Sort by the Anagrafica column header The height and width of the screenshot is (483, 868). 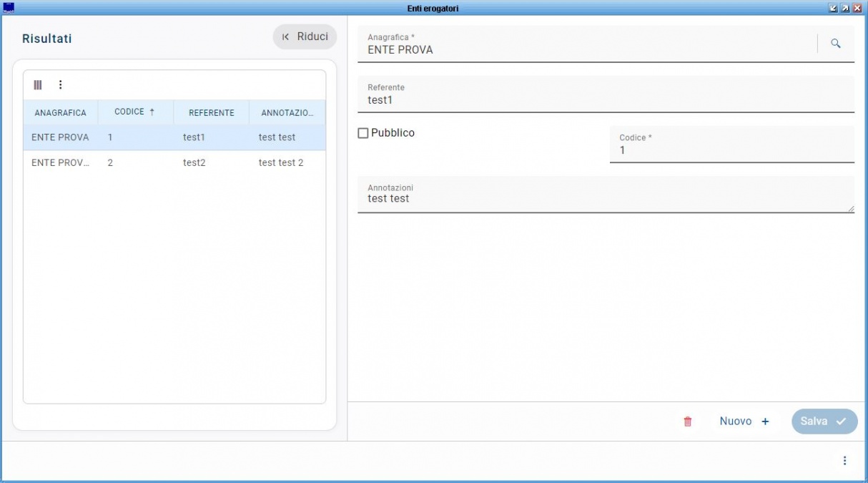click(x=60, y=112)
